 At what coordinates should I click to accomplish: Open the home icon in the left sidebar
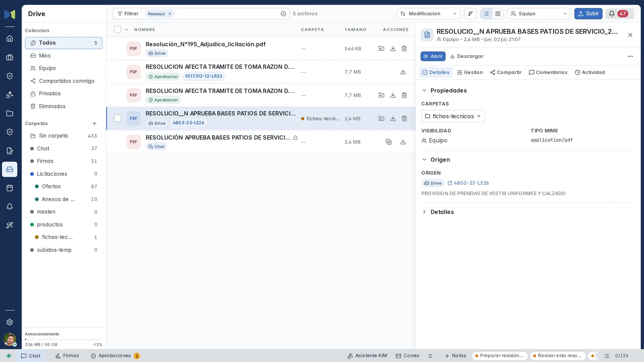pyautogui.click(x=10, y=39)
